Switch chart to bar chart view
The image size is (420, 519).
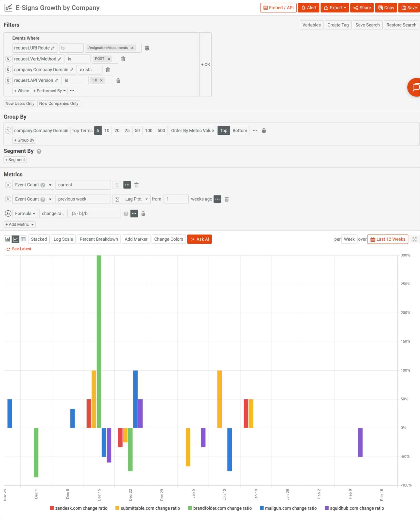[8, 239]
